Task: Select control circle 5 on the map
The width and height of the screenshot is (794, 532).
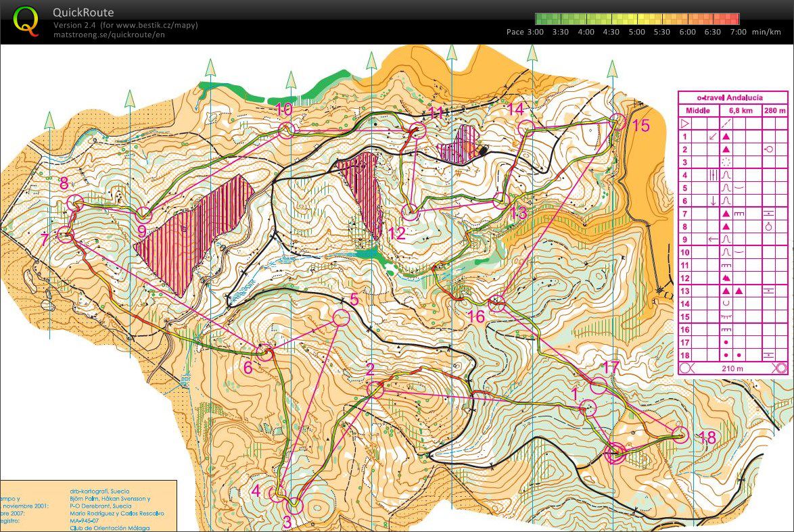Action: (342, 318)
